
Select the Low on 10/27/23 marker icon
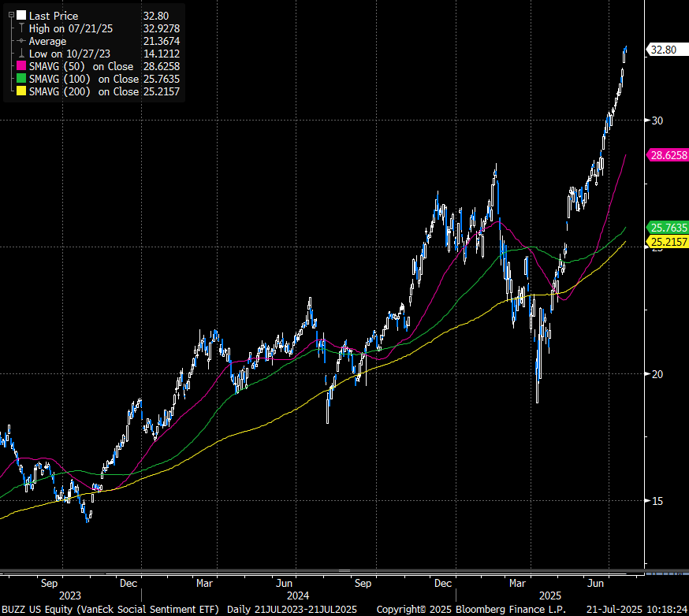[x=20, y=54]
